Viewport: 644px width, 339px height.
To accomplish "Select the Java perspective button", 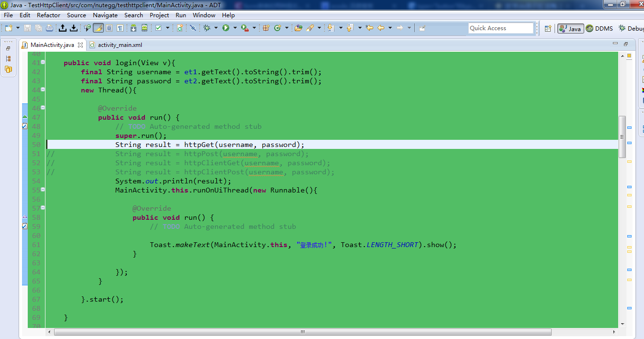I will [570, 28].
